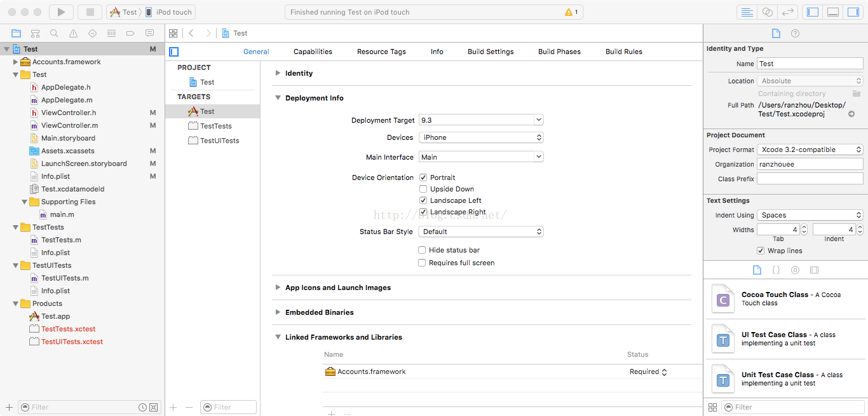
Task: Choose containing directory folder icon
Action: pyautogui.click(x=856, y=94)
